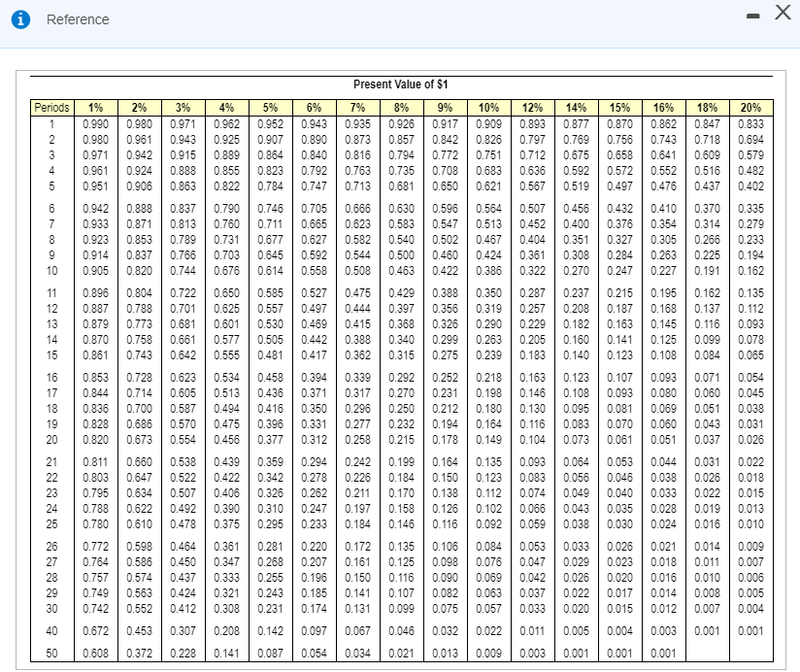Select the 2% column header

[139, 108]
